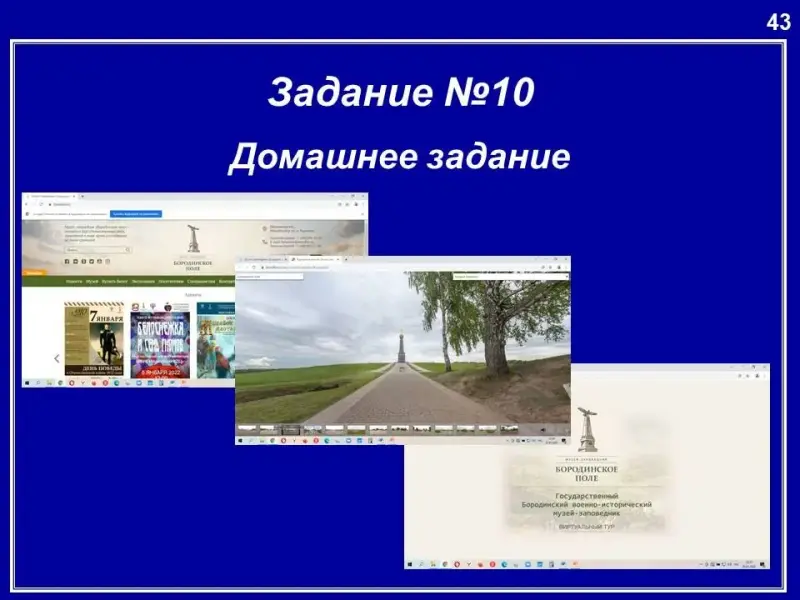Click the eagle monument logo on virtual tour page
Image resolution: width=800 pixels, height=600 pixels.
(x=587, y=431)
